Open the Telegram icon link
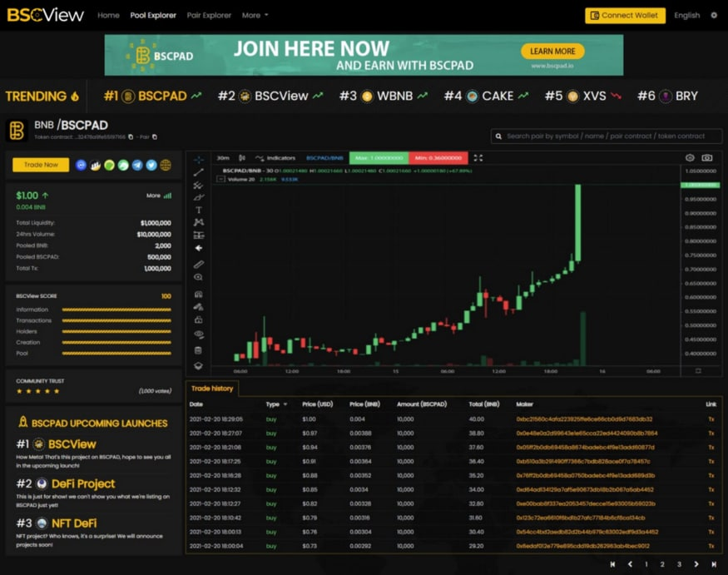Screen dimensions: 728x575 pos(137,165)
